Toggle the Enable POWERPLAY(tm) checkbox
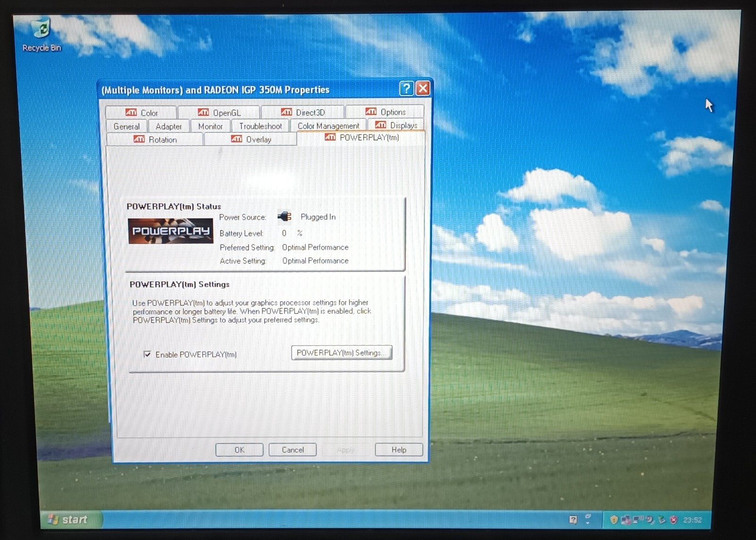This screenshot has height=540, width=756. click(x=147, y=354)
